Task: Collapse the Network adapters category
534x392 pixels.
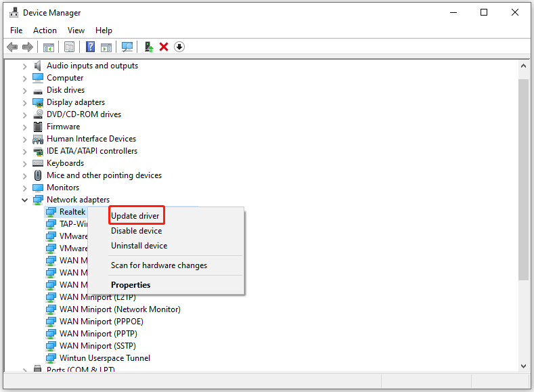Action: pyautogui.click(x=25, y=200)
